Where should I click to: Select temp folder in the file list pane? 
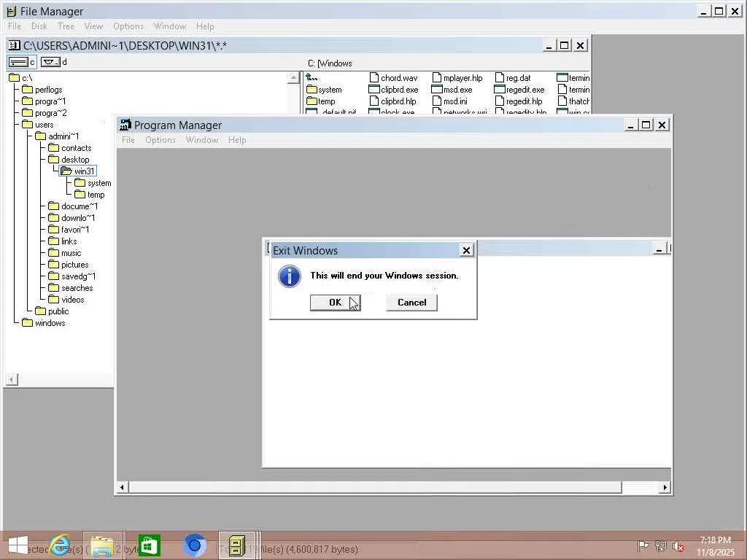(321, 101)
